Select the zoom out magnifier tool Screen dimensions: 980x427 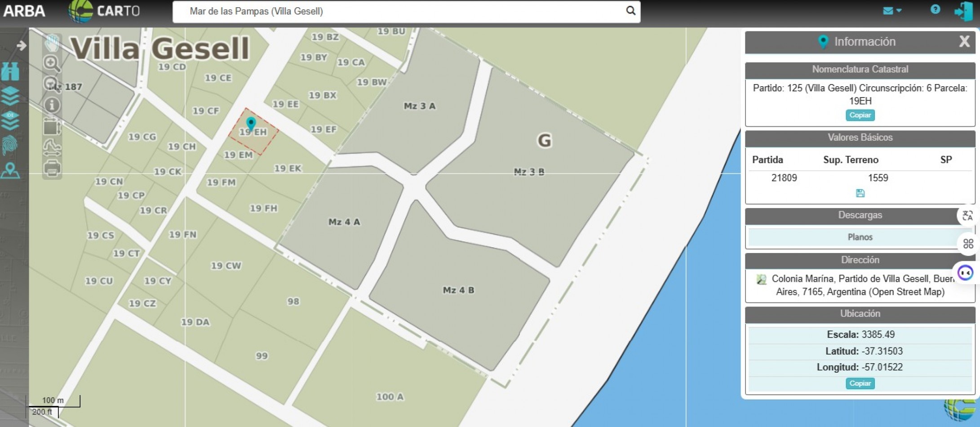[52, 84]
